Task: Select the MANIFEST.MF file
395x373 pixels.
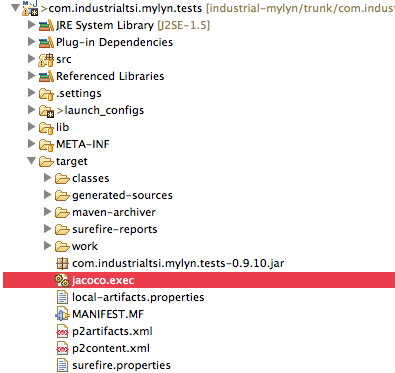Action: click(108, 314)
